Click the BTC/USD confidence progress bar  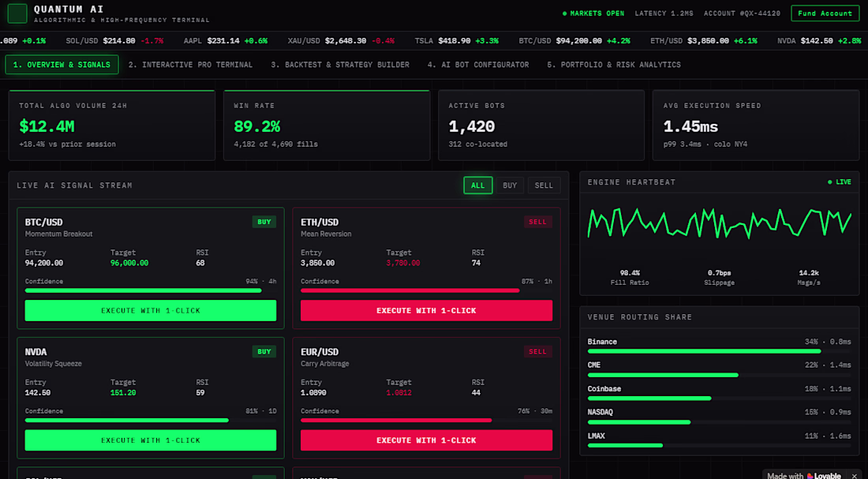[151, 290]
